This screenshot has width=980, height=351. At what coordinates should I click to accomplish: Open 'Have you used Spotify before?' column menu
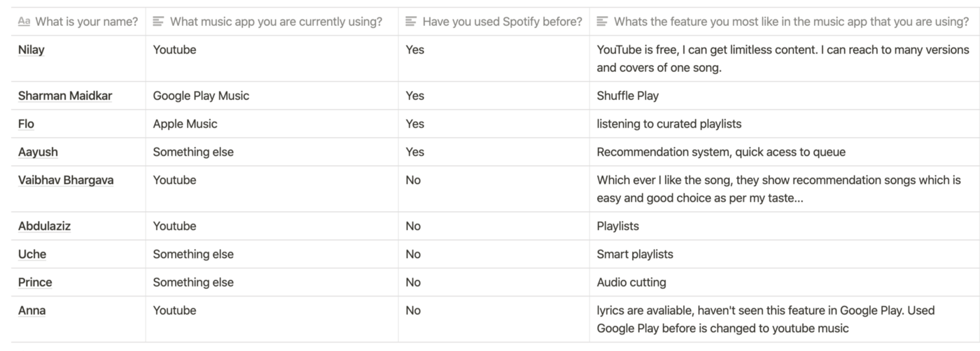494,22
